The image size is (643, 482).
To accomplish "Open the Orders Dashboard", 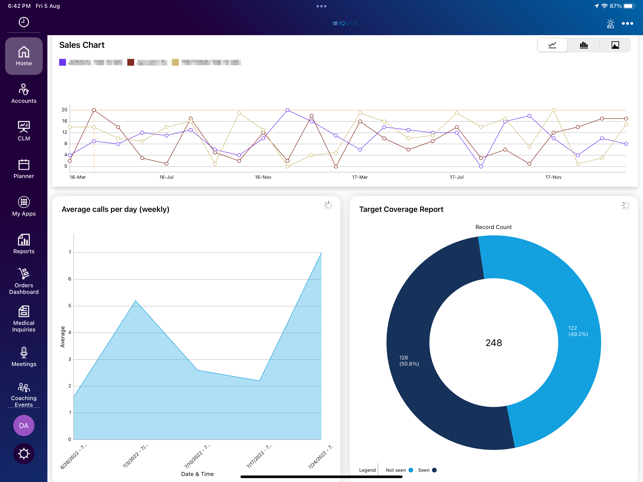I will [24, 281].
